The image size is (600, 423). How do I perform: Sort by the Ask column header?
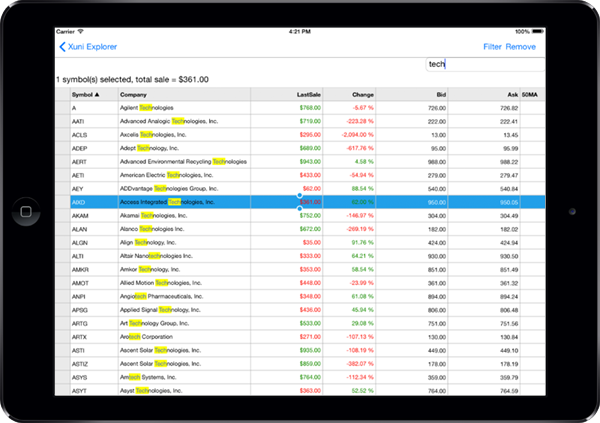484,95
